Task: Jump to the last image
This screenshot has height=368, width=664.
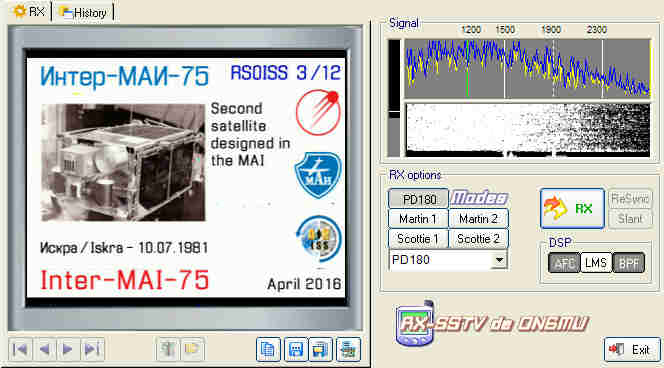Action: tap(92, 349)
